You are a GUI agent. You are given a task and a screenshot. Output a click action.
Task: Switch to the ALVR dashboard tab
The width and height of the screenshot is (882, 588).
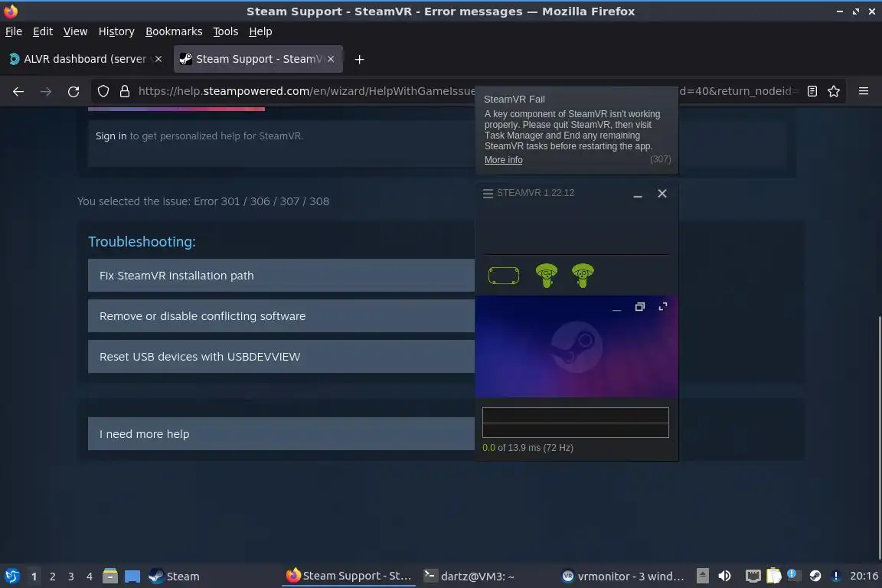pos(84,59)
